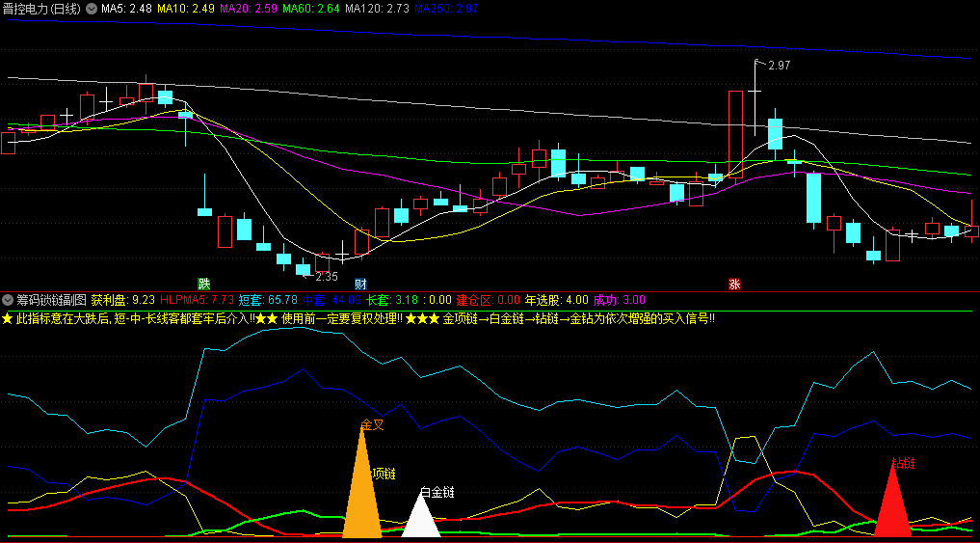Image resolution: width=980 pixels, height=543 pixels.
Task: Select the white 白金链 signal triangle
Action: coord(421,514)
